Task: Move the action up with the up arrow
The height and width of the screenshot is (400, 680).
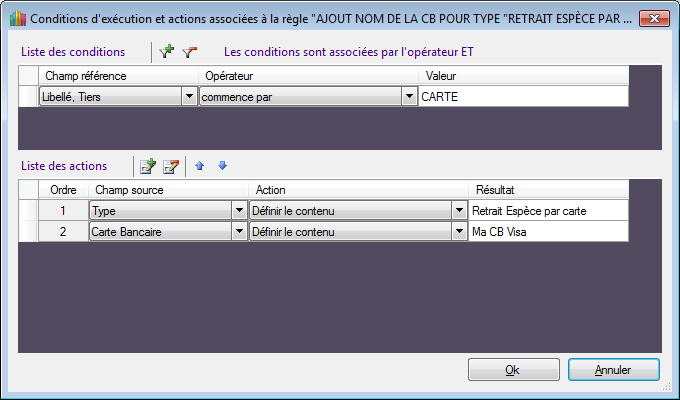Action: tap(200, 166)
